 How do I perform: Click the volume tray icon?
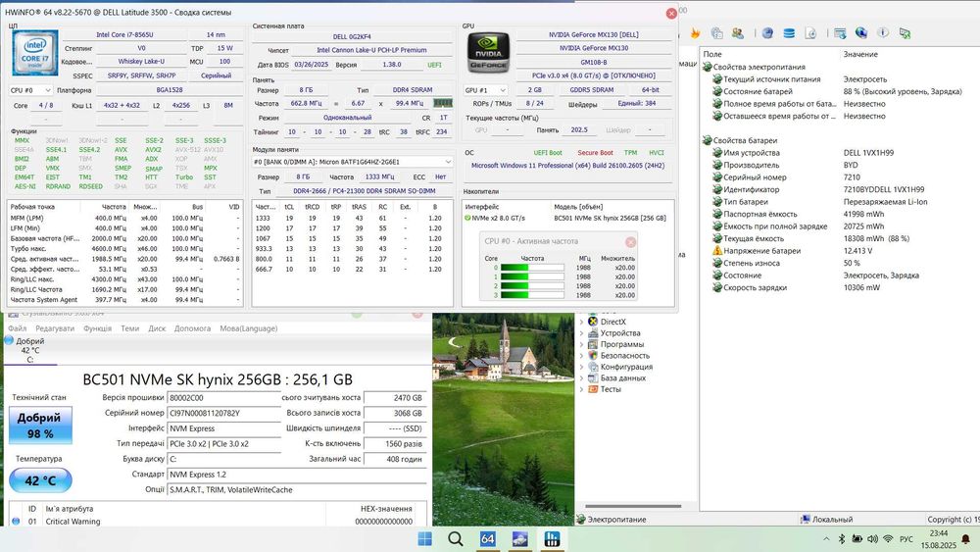tap(872, 539)
